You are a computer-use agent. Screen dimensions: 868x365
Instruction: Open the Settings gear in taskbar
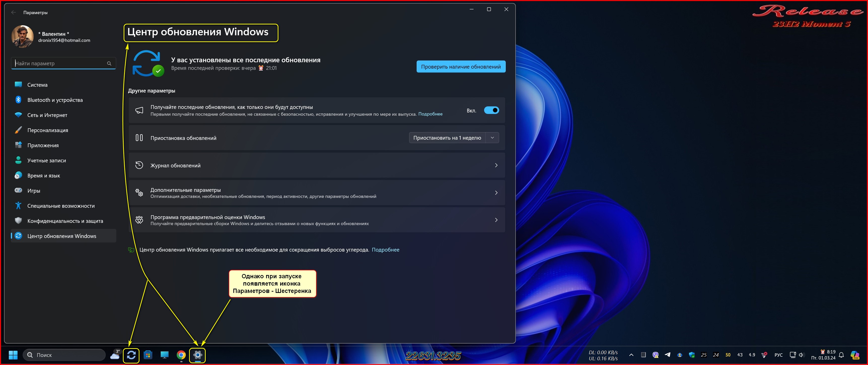tap(197, 355)
